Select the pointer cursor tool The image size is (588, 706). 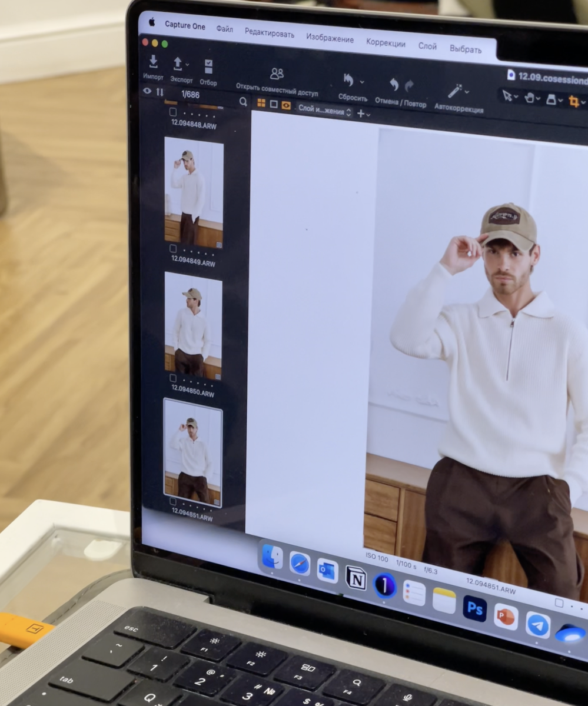click(x=506, y=96)
